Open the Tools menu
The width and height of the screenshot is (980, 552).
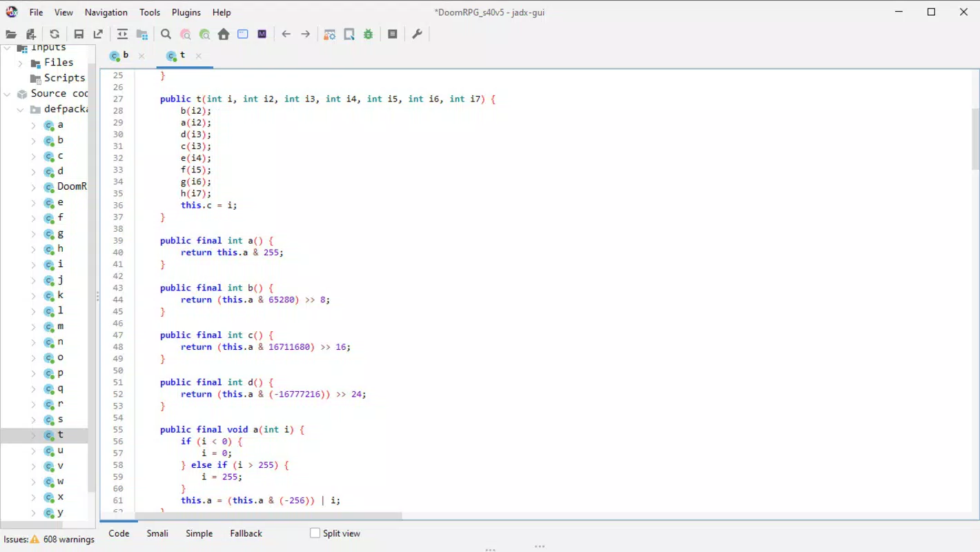tap(150, 12)
